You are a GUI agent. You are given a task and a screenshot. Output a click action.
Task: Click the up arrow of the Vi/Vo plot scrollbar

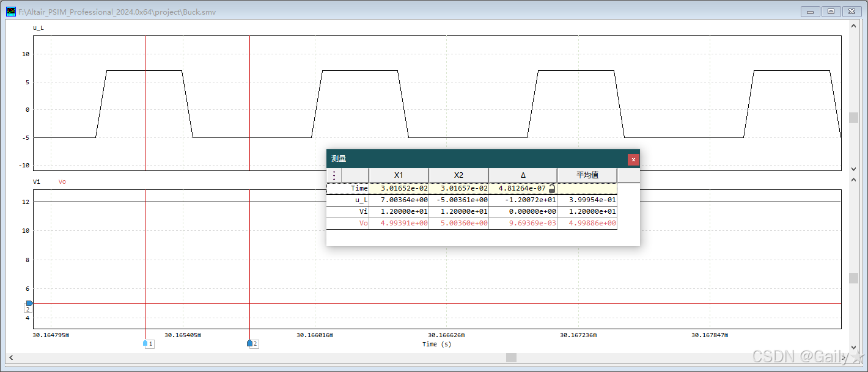pos(853,179)
